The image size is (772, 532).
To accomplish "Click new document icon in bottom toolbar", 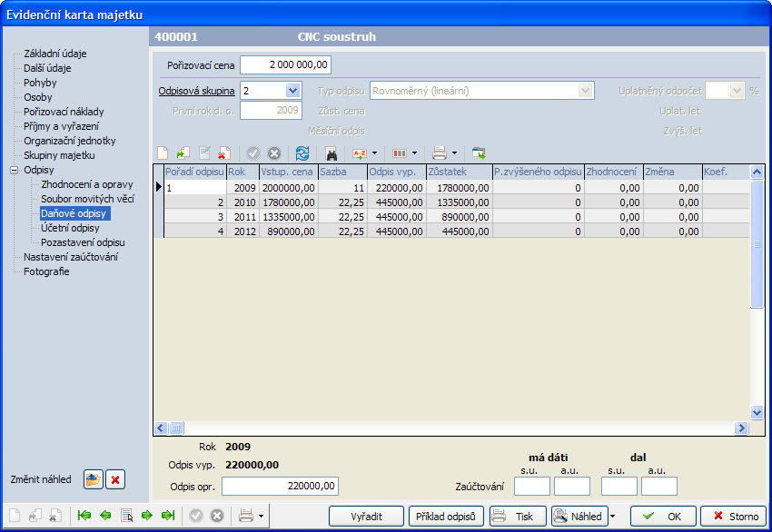I will 15,516.
